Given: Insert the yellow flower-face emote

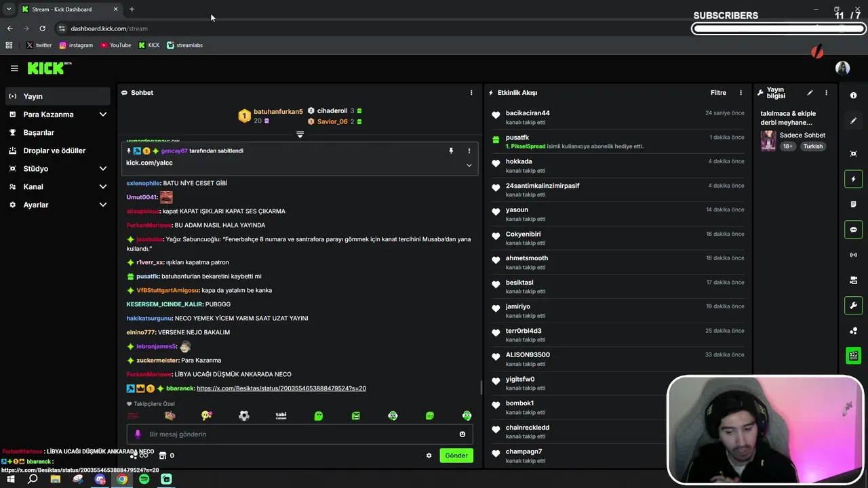Looking at the screenshot, I should coord(207,415).
